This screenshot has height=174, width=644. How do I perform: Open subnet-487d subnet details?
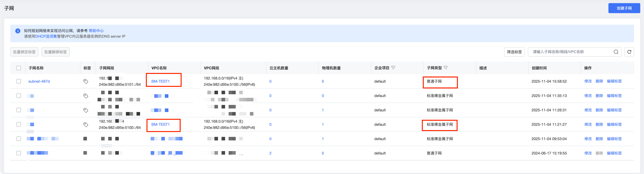pyautogui.click(x=39, y=81)
